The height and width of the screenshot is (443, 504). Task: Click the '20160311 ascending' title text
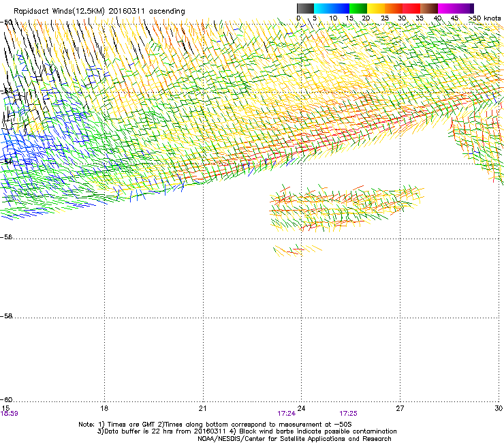point(147,12)
